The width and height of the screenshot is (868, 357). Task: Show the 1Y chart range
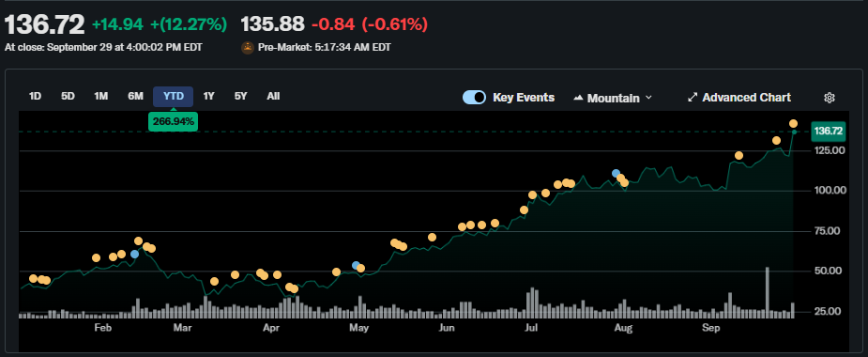pos(208,97)
